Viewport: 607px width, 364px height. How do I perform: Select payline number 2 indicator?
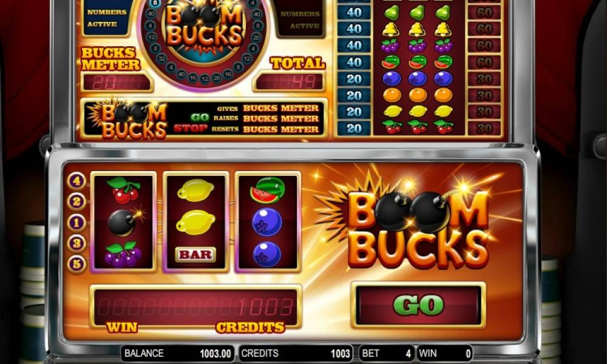(x=76, y=201)
